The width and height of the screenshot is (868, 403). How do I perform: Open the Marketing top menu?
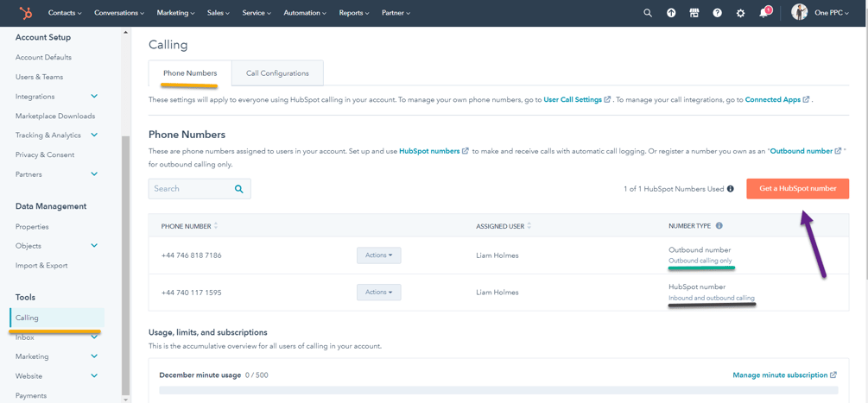[x=175, y=13]
